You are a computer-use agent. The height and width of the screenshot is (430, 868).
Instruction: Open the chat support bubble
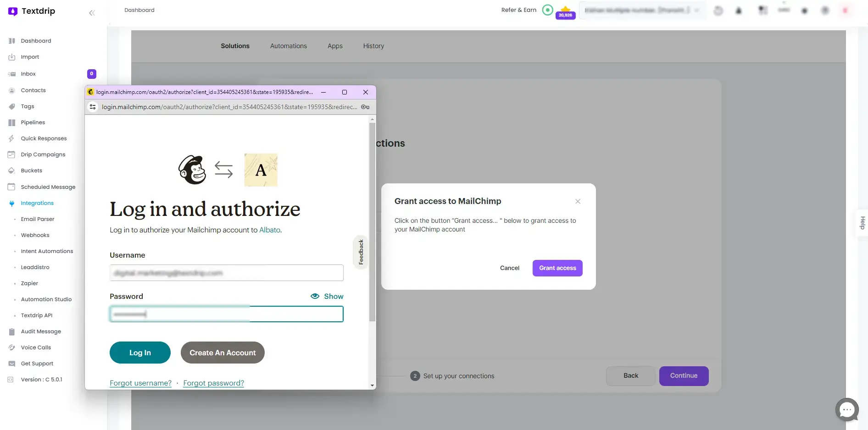(847, 409)
